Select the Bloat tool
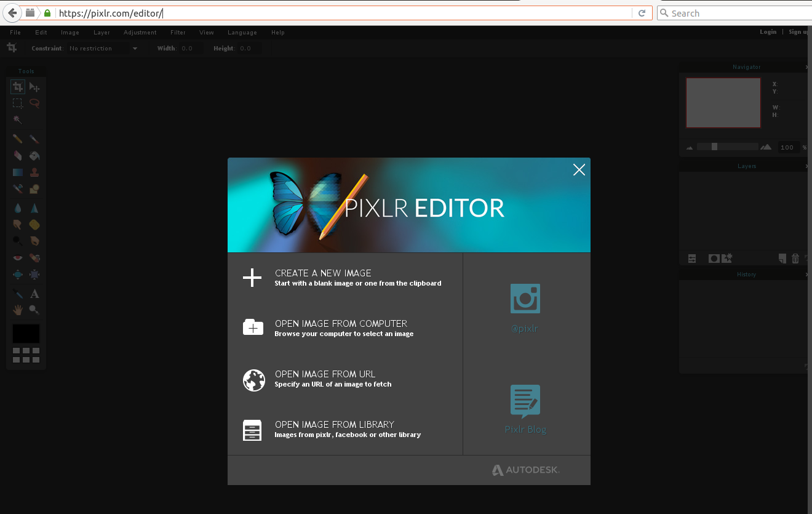This screenshot has width=812, height=514. [x=18, y=274]
